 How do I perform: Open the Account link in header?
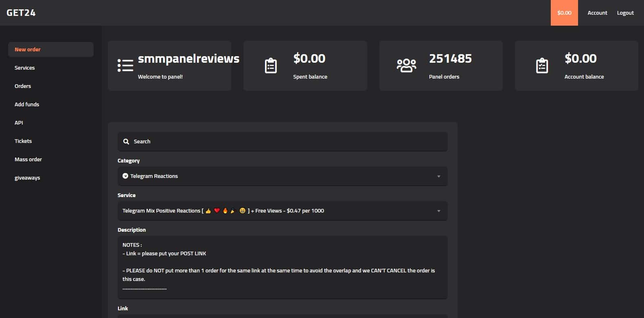pyautogui.click(x=597, y=13)
